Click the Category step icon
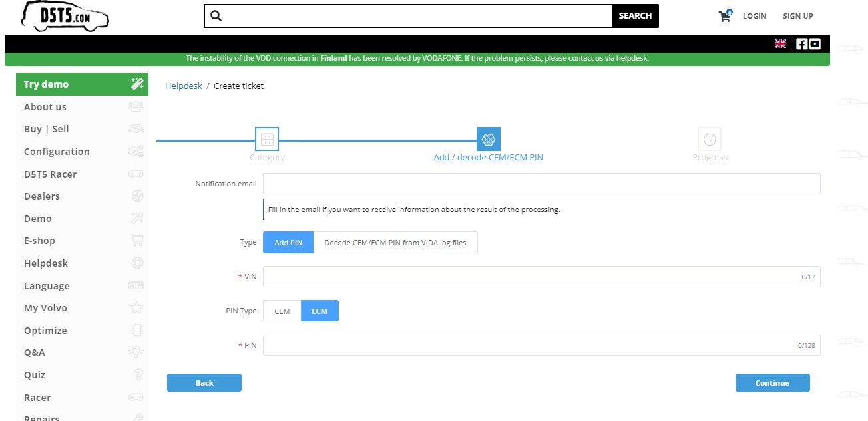This screenshot has width=868, height=421. pos(267,139)
